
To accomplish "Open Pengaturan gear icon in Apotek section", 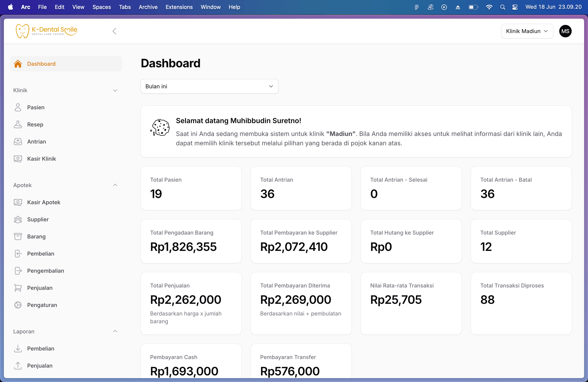I will [x=18, y=305].
